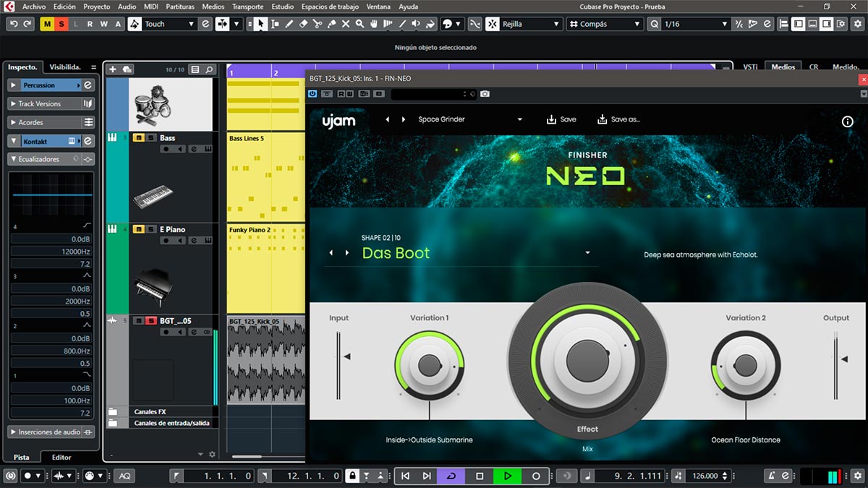Mute the Bass track
Image resolution: width=868 pixels, height=488 pixels.
pos(138,137)
